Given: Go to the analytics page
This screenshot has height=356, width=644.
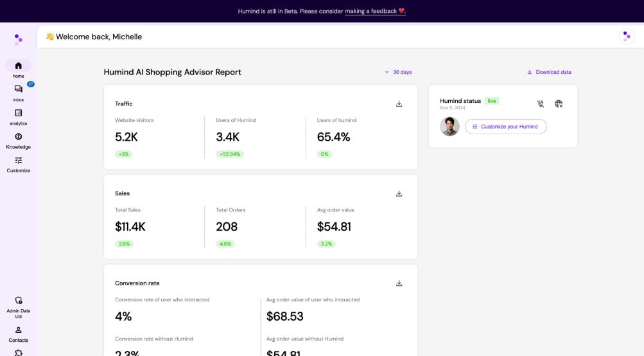Looking at the screenshot, I should coord(19,117).
